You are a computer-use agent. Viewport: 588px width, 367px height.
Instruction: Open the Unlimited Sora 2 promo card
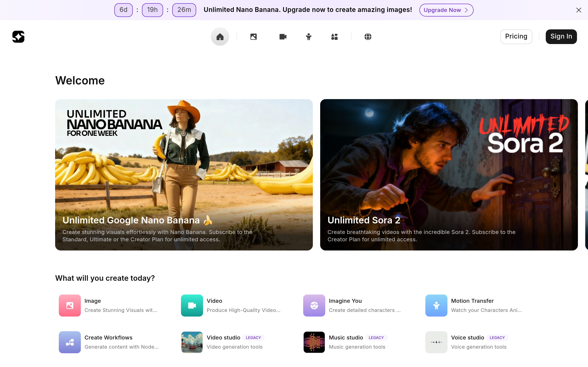449,175
